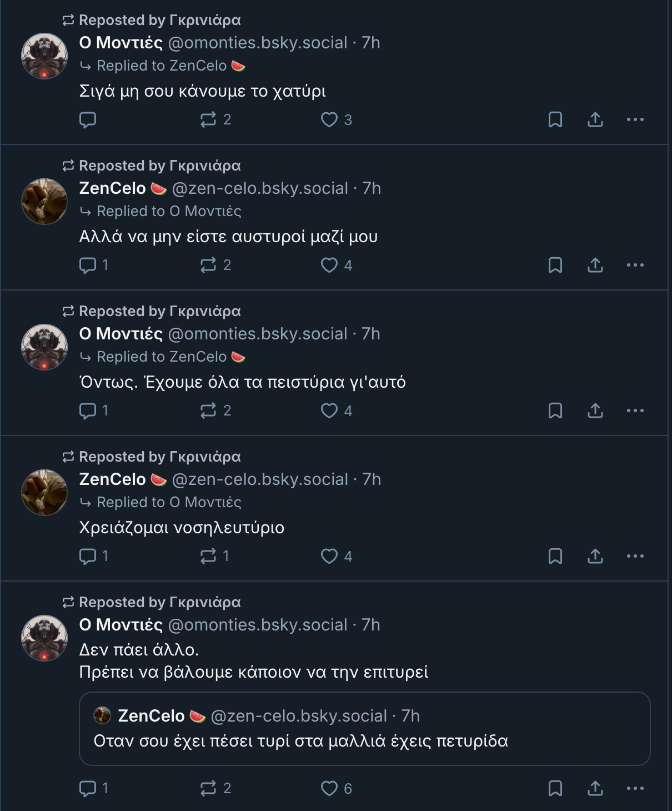Like the "Δεν πάει άλλο" post with 6 likes

pyautogui.click(x=329, y=788)
